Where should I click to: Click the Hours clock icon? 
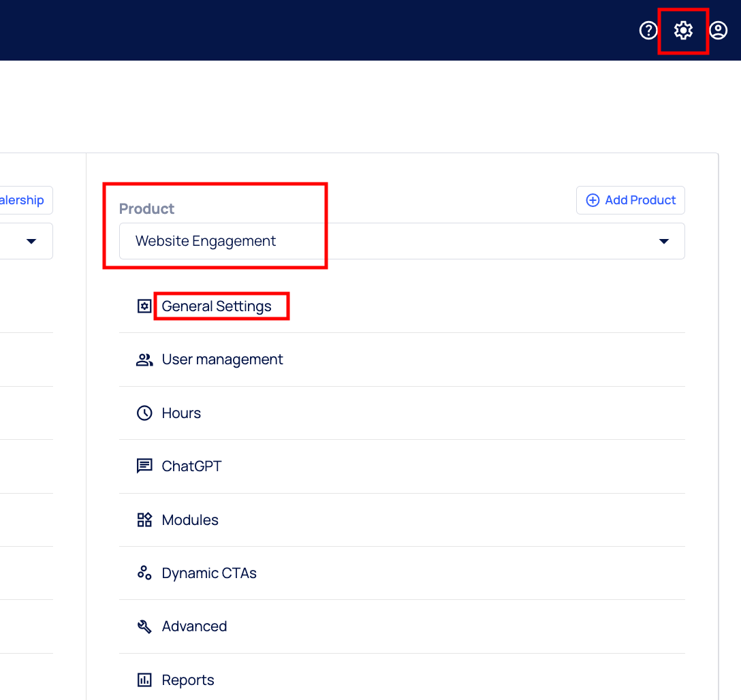[x=144, y=413]
